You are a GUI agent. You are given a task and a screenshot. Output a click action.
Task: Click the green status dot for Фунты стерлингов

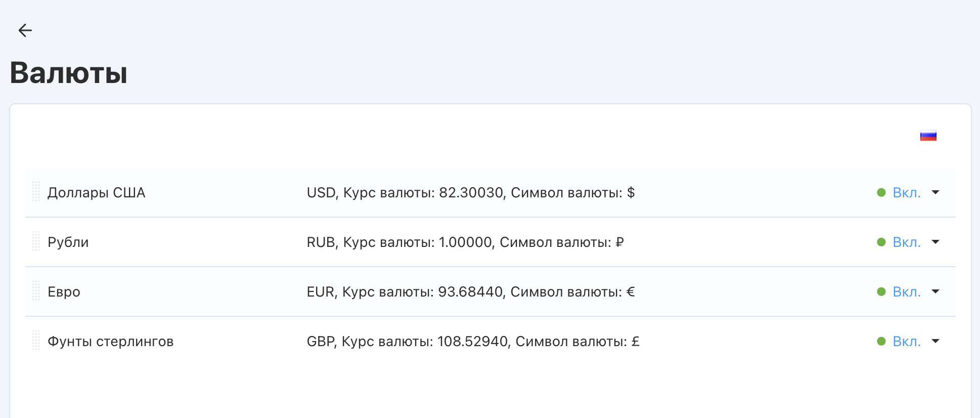(x=881, y=341)
